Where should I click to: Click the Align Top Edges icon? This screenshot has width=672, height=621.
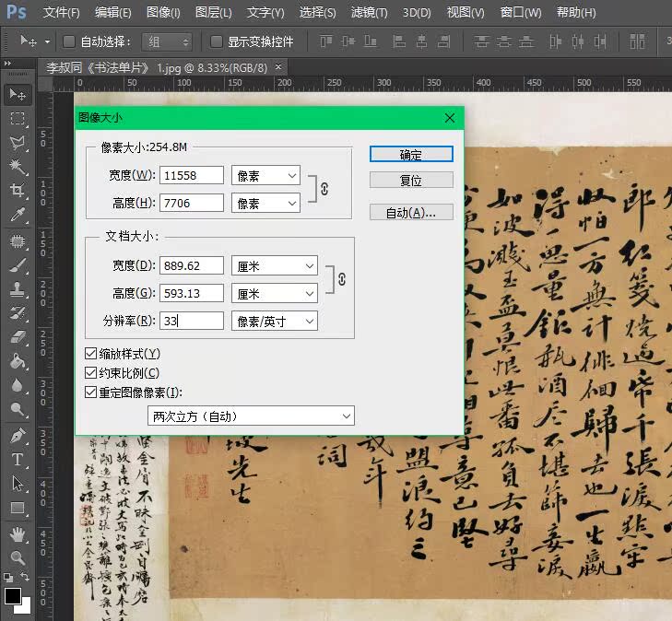point(326,41)
